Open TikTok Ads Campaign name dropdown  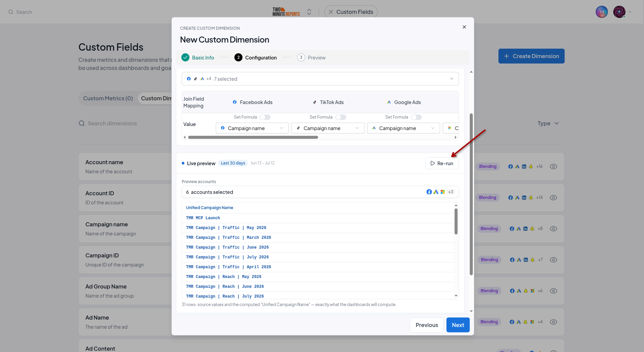[x=328, y=128]
